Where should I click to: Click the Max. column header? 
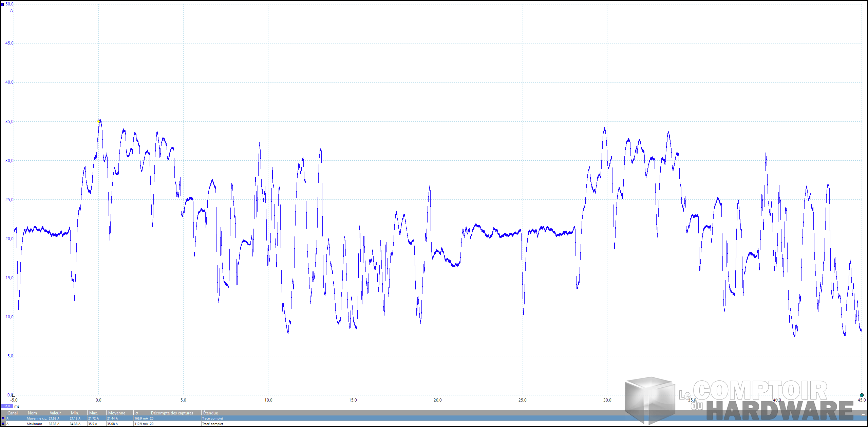coord(93,413)
